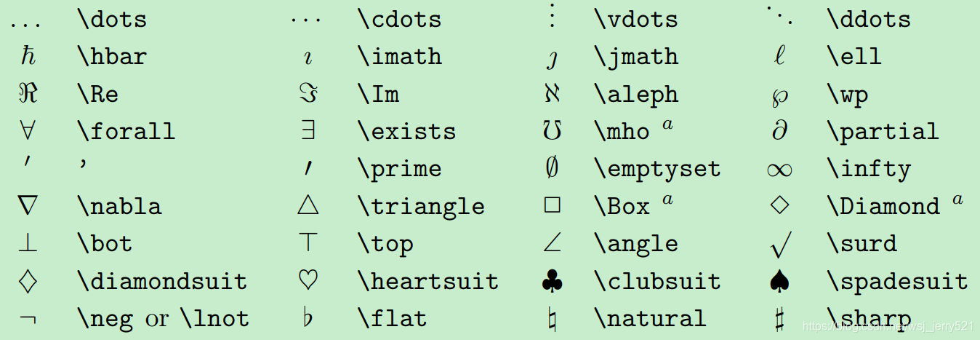Select the forall symbol glyph
The width and height of the screenshot is (980, 340).
pos(28,131)
